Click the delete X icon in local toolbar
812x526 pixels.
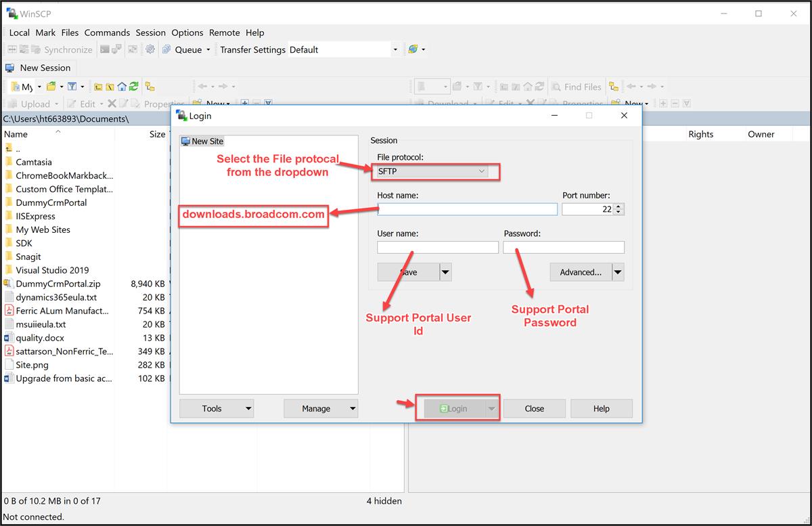pos(112,104)
